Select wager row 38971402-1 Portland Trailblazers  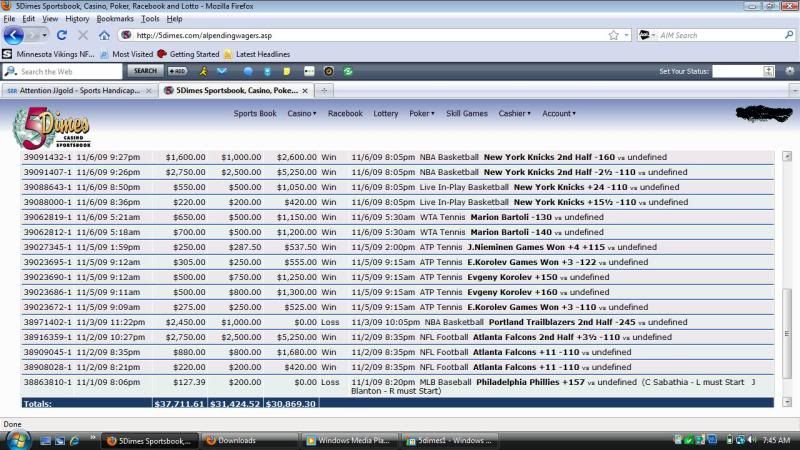397,322
